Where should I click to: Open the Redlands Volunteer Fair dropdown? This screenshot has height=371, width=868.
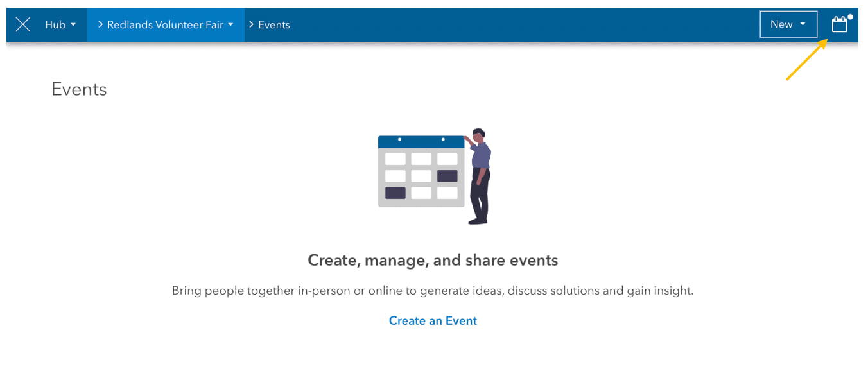click(x=230, y=24)
